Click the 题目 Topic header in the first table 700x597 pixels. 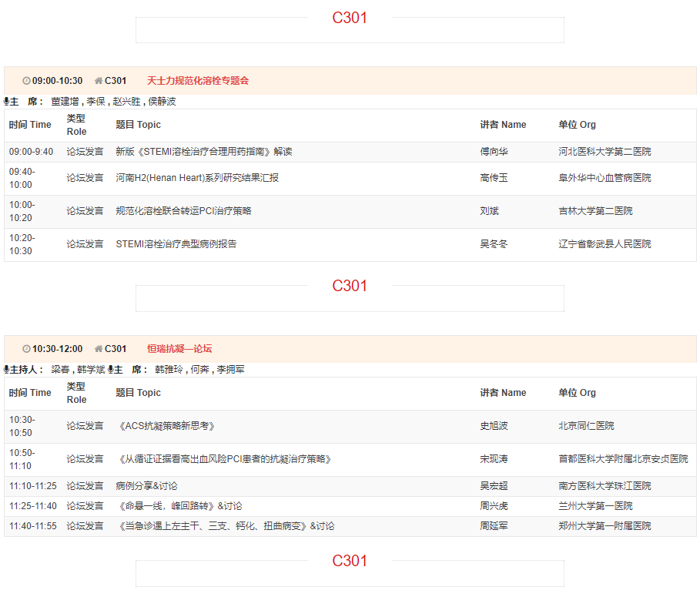(138, 125)
